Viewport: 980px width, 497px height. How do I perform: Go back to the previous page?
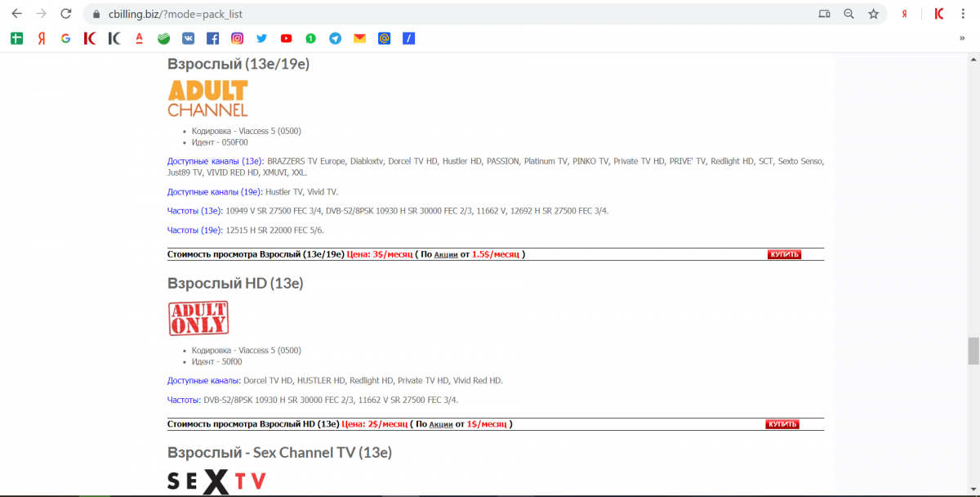point(17,14)
